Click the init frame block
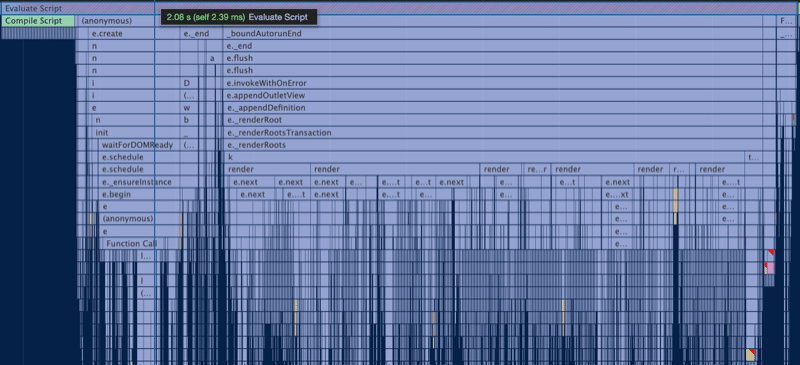This screenshot has width=800, height=365. click(x=136, y=133)
